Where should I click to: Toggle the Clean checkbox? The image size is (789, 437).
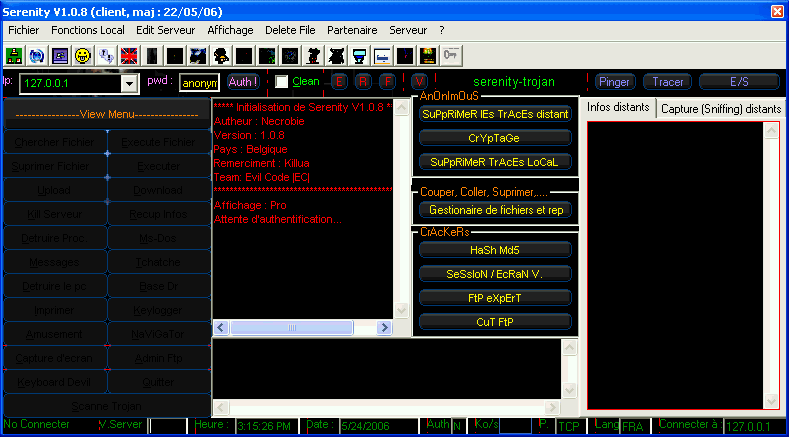point(282,82)
